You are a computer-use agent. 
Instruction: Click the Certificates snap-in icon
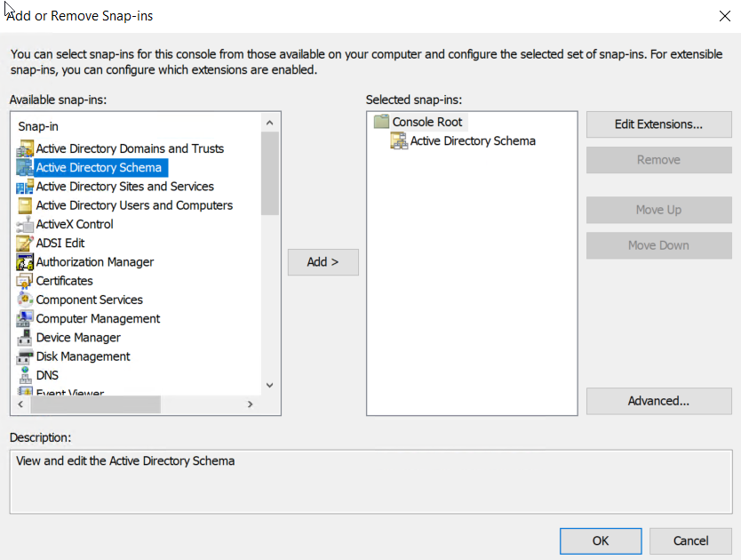click(25, 281)
